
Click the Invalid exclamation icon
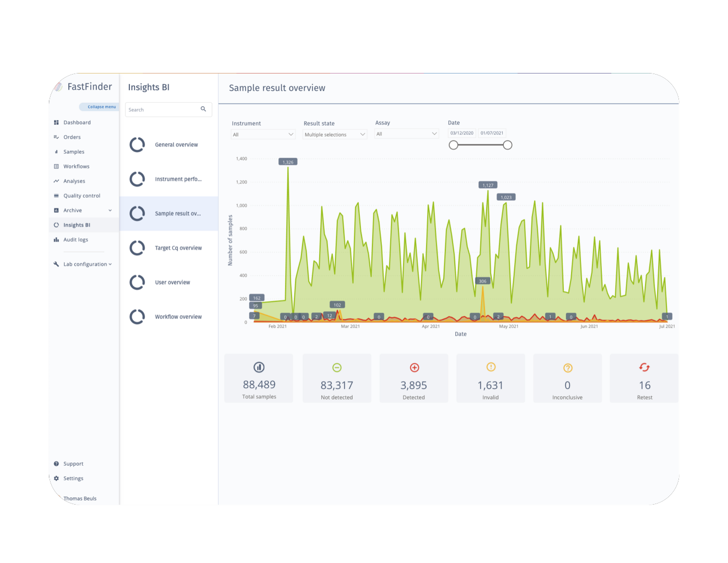pos(491,367)
